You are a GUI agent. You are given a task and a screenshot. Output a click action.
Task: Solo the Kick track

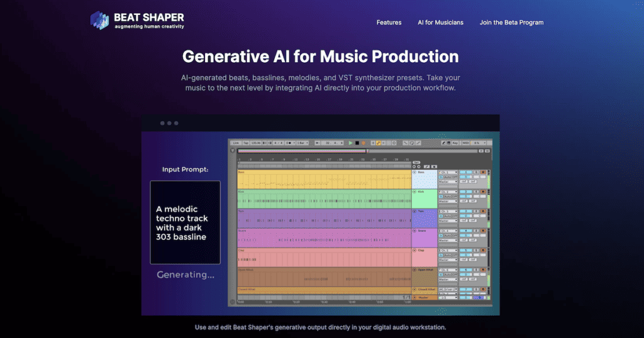click(x=476, y=192)
